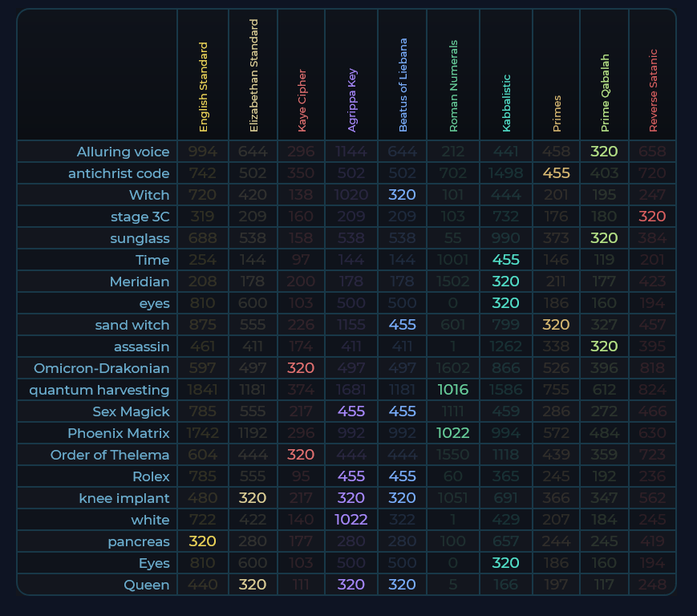Select the Reverse Satanic column header

653,91
